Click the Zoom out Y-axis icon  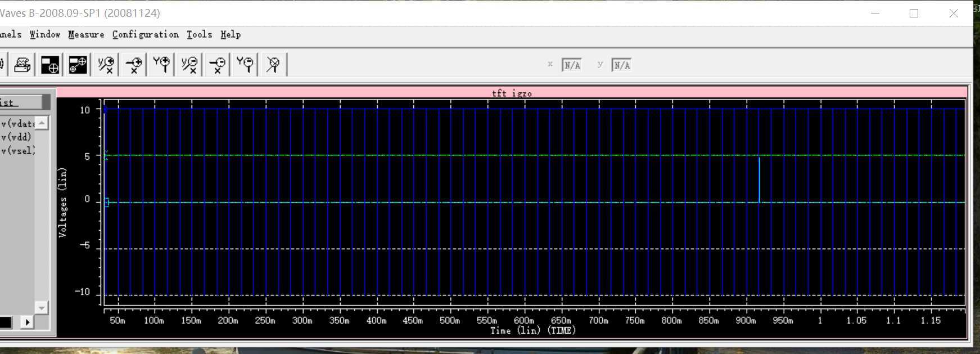pyautogui.click(x=245, y=65)
